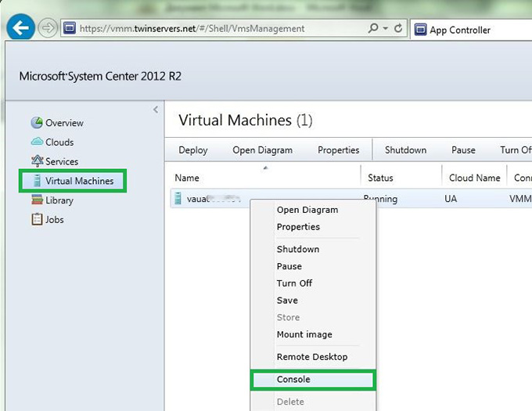This screenshot has height=411, width=532.
Task: Click the Overview pie chart icon
Action: pos(37,123)
